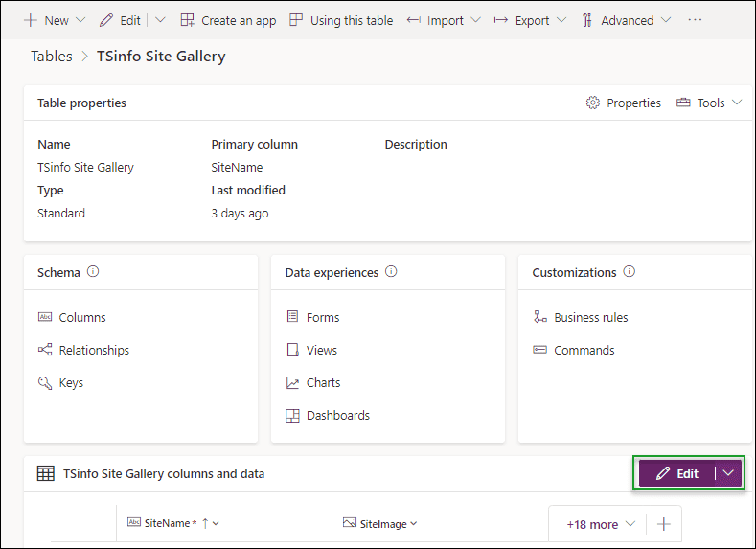Go back to Tables breadcrumb
This screenshot has width=756, height=549.
52,56
